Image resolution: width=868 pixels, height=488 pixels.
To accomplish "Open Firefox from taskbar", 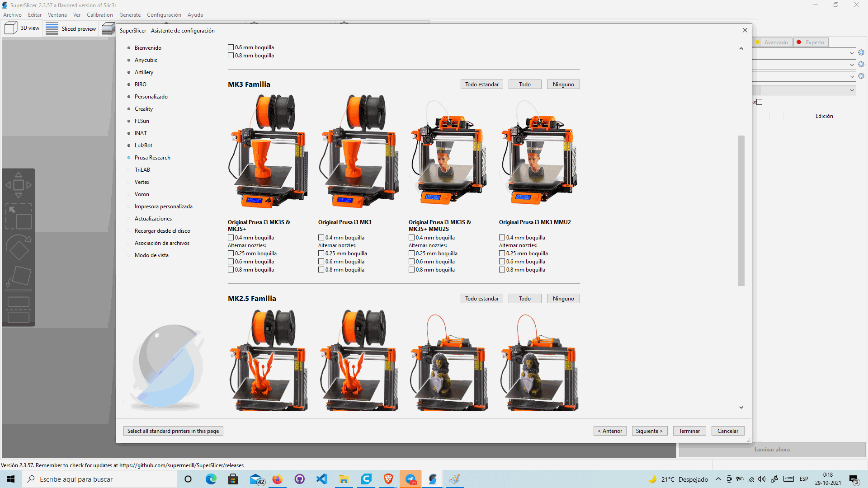I will tap(277, 479).
